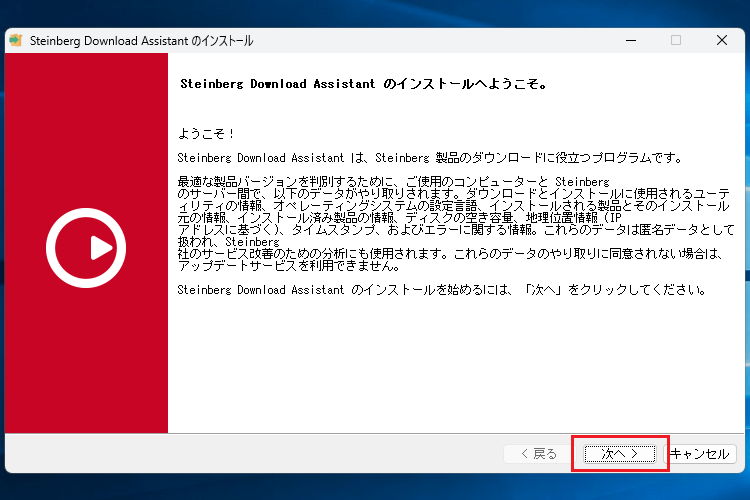The width and height of the screenshot is (750, 500).
Task: Click the line starting with 社のサービス改善
Action: click(x=448, y=254)
